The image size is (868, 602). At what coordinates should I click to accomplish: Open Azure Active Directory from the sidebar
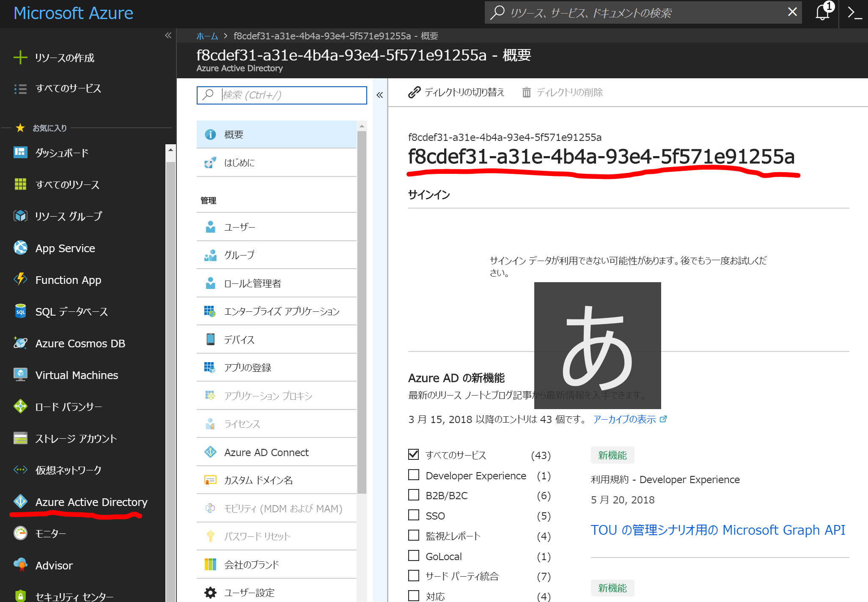91,502
